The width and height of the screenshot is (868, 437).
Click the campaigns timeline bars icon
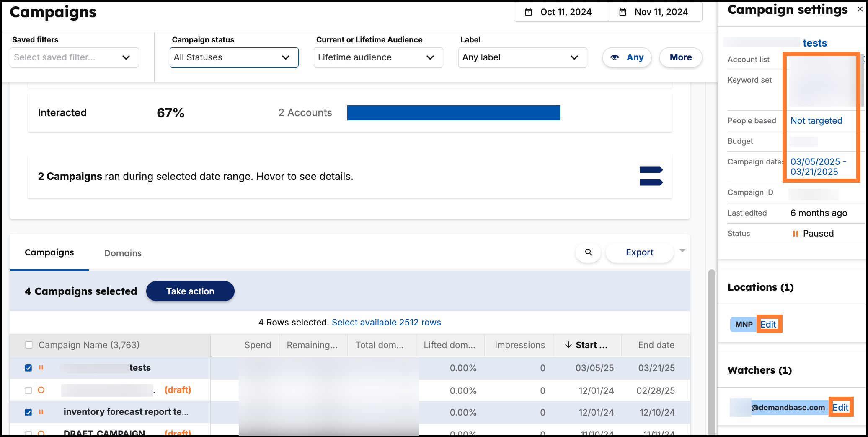651,176
